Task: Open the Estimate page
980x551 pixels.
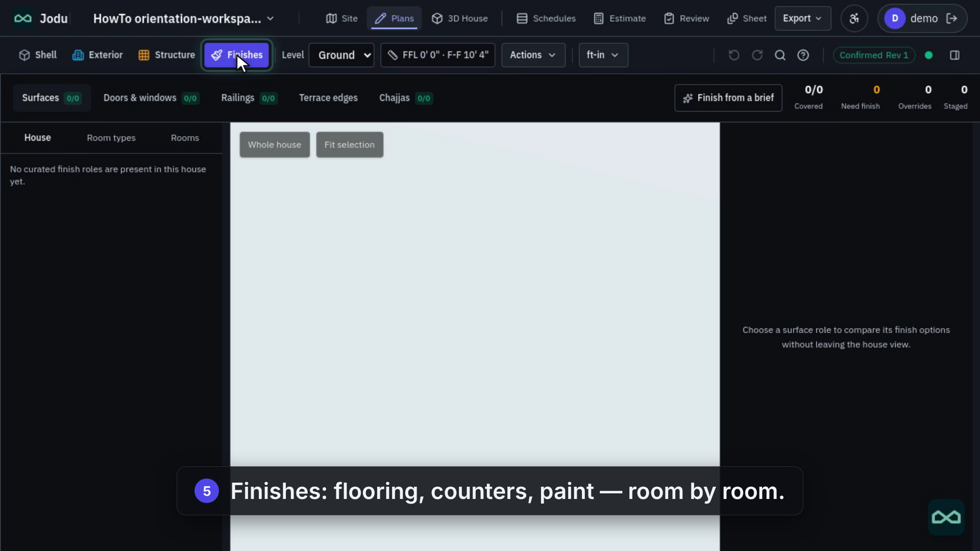Action: click(620, 18)
